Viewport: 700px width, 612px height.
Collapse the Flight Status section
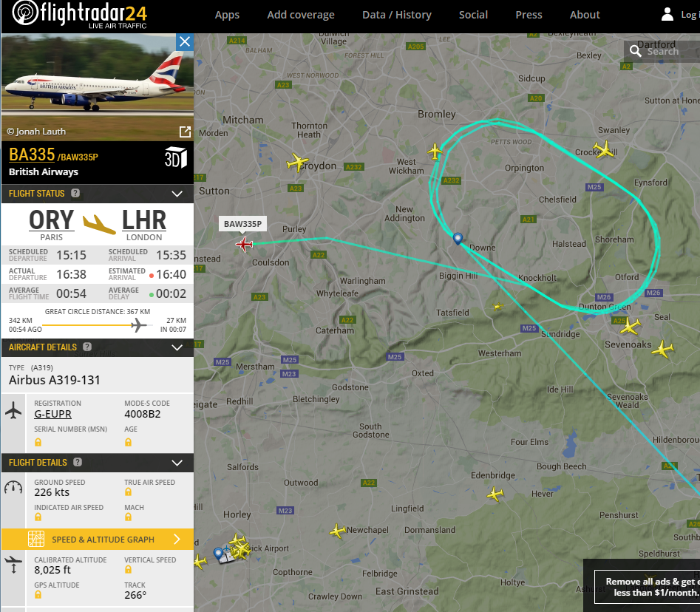point(177,194)
